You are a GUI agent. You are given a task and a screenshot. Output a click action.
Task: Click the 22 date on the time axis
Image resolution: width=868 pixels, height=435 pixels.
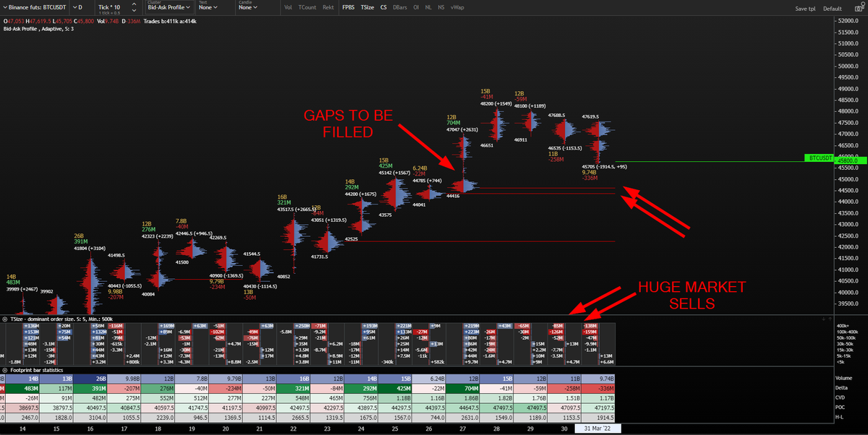tap(293, 429)
